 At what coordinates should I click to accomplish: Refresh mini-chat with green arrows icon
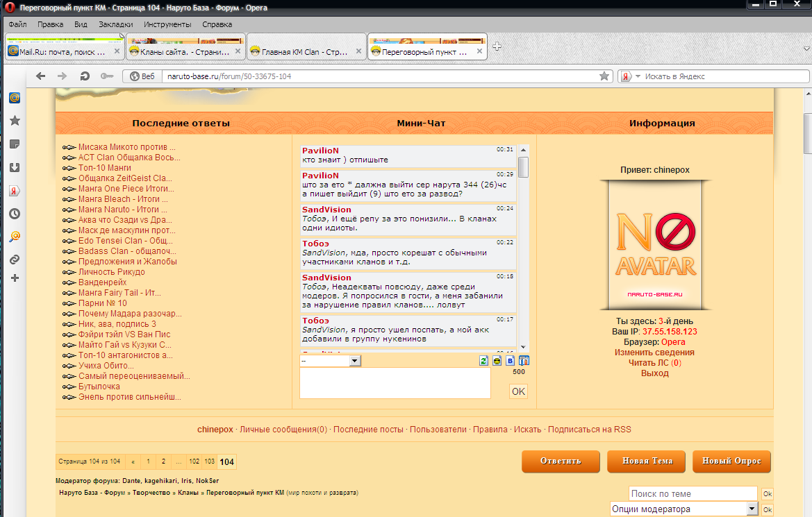point(483,361)
